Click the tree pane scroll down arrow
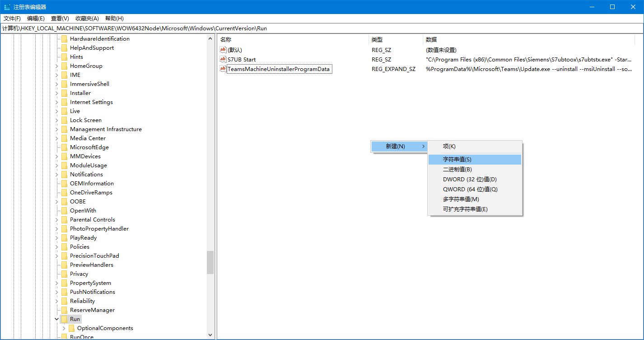 pyautogui.click(x=210, y=335)
